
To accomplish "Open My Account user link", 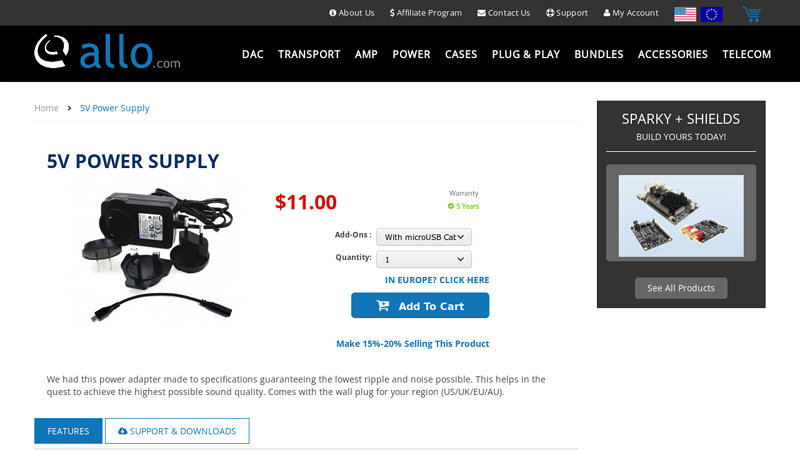I will pos(631,13).
